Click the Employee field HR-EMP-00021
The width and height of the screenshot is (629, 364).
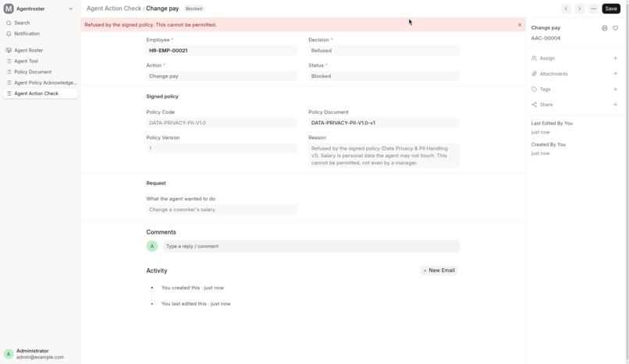pos(222,51)
